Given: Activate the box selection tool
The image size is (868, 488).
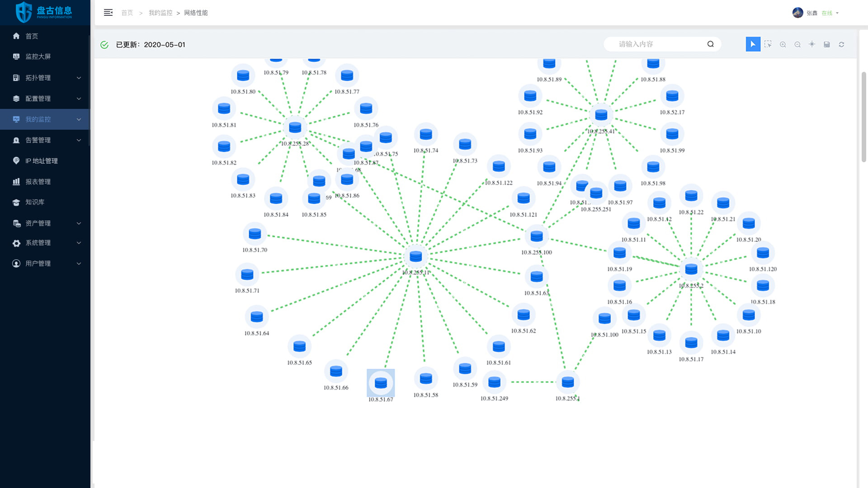Looking at the screenshot, I should coord(768,44).
